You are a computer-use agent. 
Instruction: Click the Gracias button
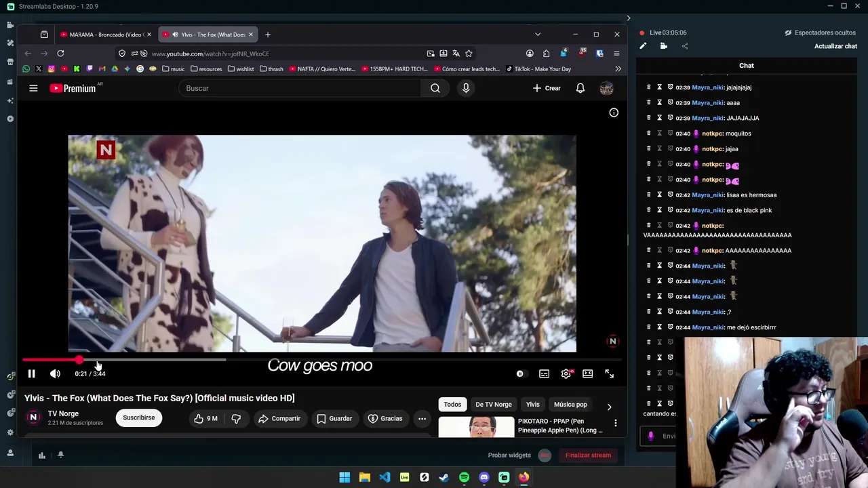click(x=385, y=419)
